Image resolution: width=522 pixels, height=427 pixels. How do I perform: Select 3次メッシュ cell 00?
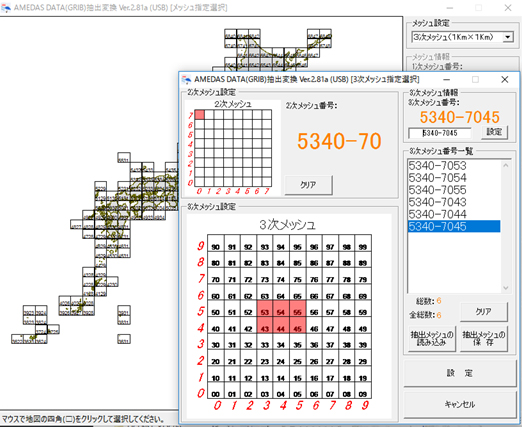point(216,390)
